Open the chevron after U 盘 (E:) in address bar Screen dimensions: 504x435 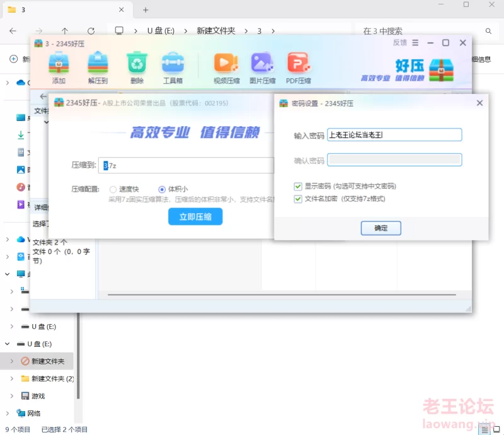click(186, 32)
